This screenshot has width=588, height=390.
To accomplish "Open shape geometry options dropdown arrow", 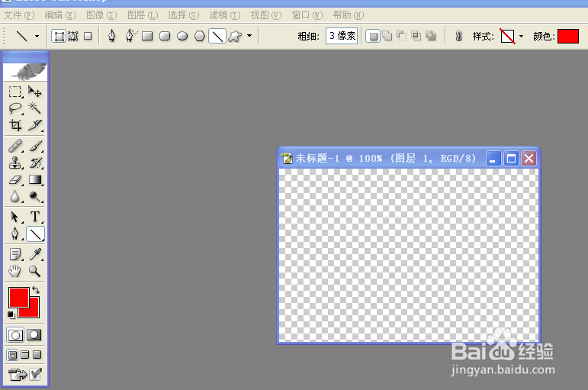I will click(x=249, y=36).
